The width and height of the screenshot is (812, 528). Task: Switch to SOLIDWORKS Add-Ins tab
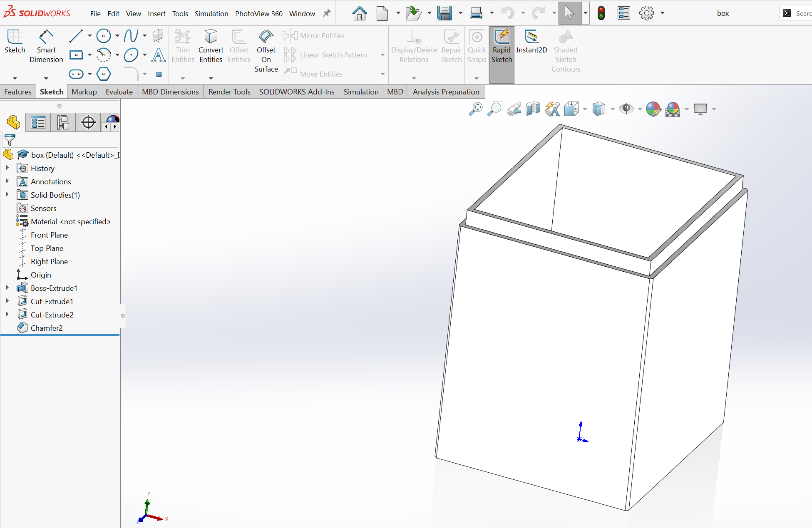(x=297, y=92)
